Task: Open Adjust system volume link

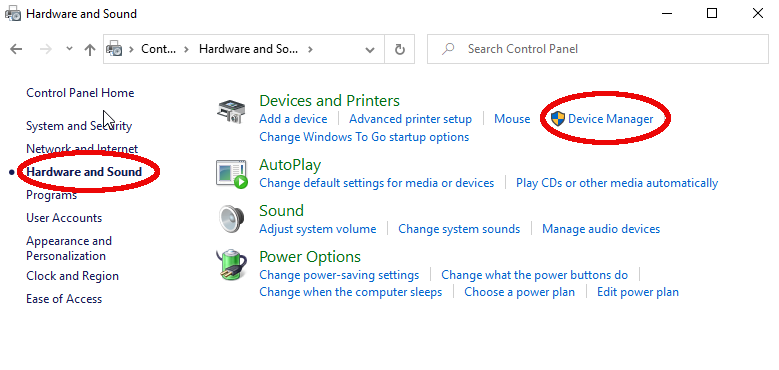Action: pyautogui.click(x=318, y=229)
